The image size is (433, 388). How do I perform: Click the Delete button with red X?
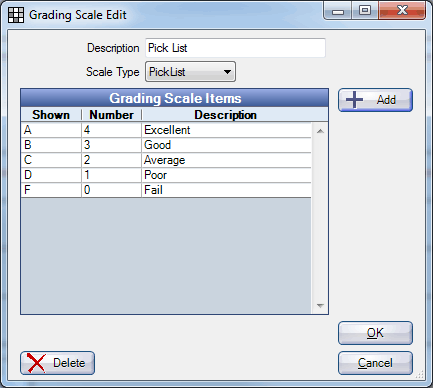pyautogui.click(x=57, y=363)
